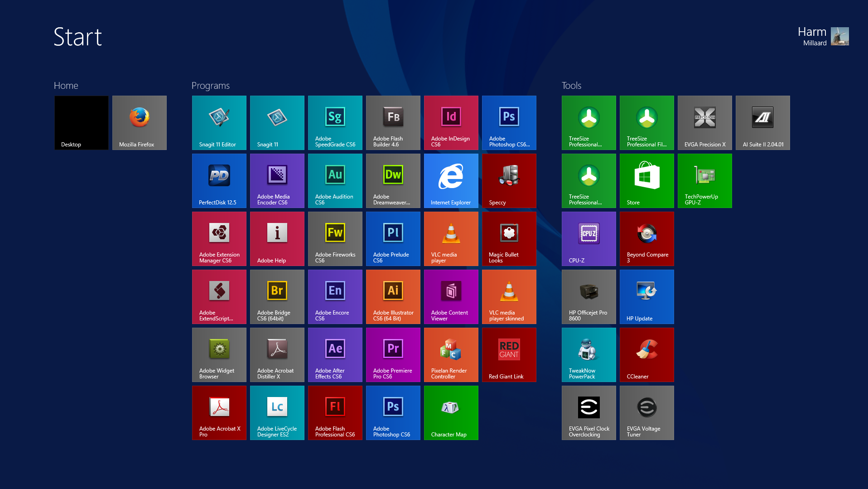The image size is (868, 489).
Task: Launch Adobe Media Encoder CS6
Action: (277, 181)
